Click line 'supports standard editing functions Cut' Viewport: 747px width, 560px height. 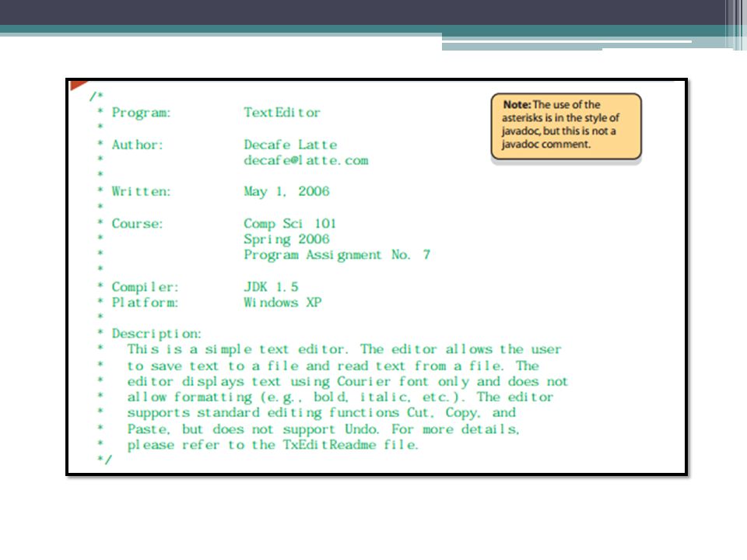point(321,413)
